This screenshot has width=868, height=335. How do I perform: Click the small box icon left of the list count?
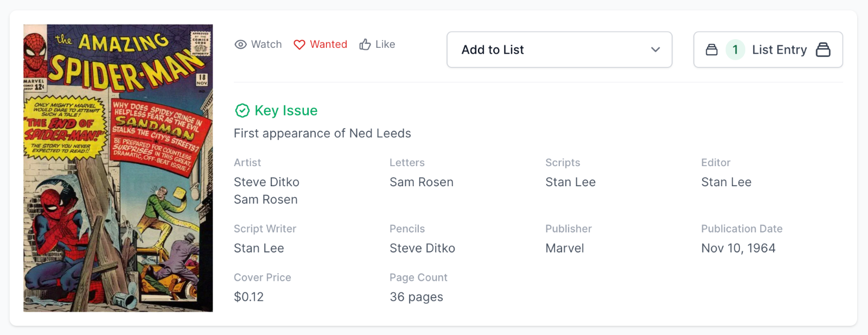(x=712, y=50)
